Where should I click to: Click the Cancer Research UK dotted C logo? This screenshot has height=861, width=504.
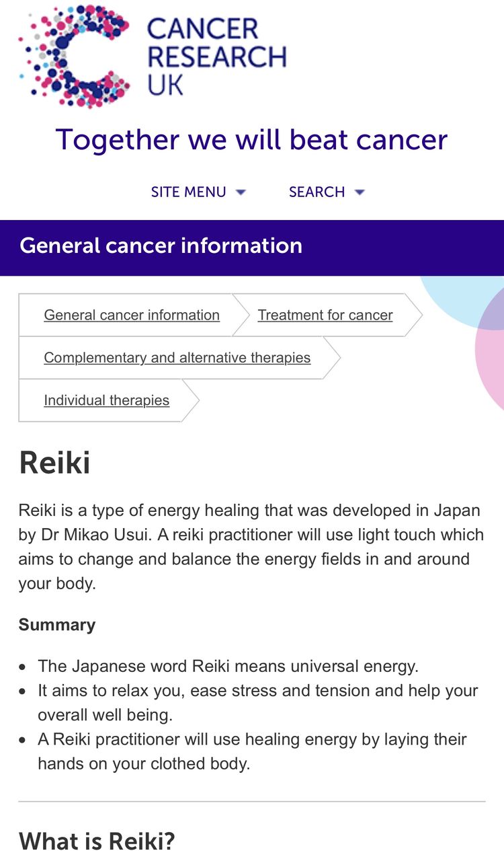74,55
